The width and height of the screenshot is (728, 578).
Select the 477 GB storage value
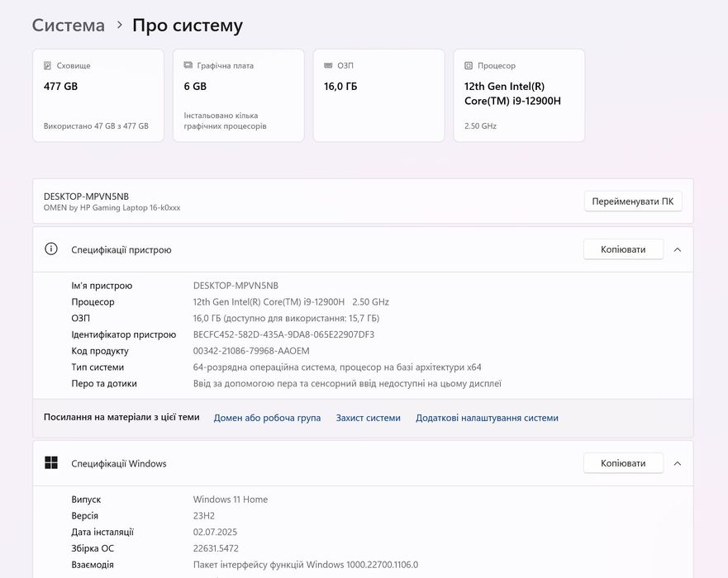60,86
